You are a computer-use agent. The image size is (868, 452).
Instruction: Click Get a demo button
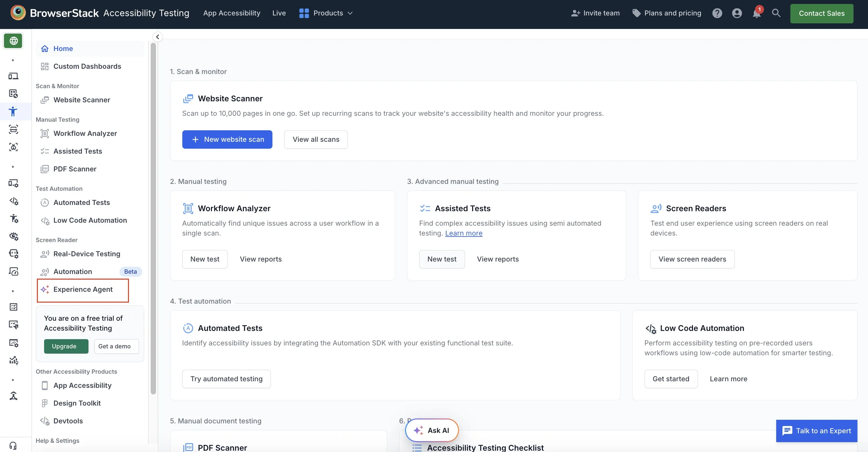(x=116, y=346)
